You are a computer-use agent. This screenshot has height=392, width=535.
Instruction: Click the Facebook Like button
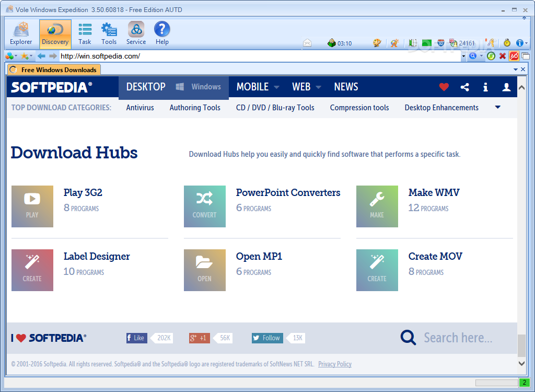137,338
